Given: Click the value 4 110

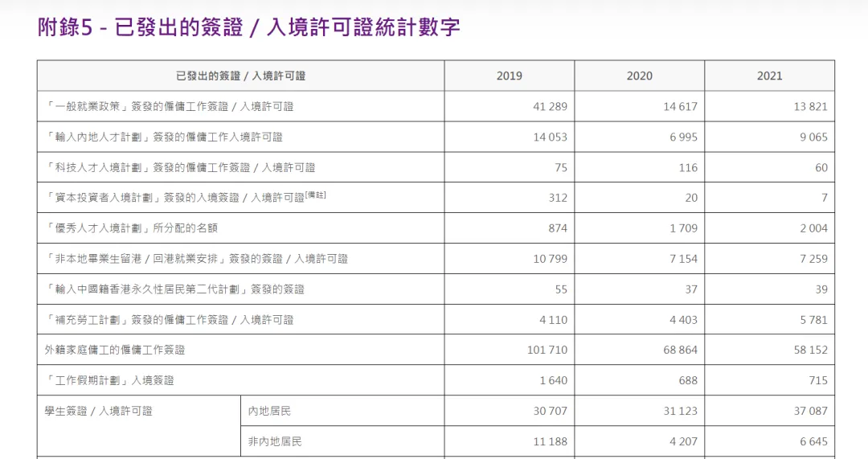Looking at the screenshot, I should [x=554, y=319].
